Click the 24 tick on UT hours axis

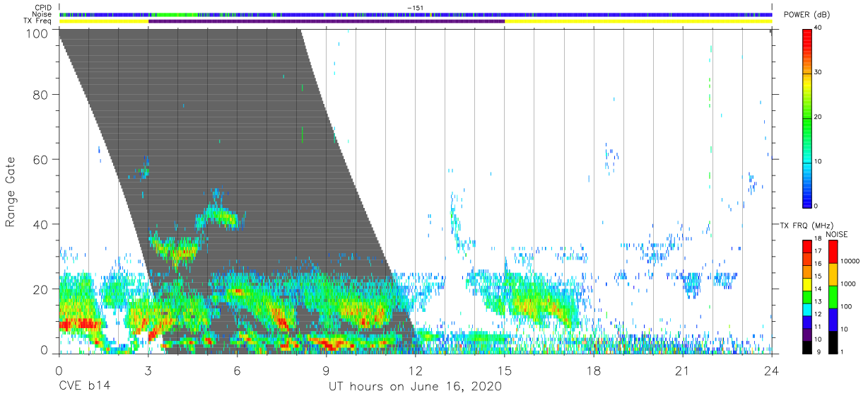click(x=772, y=370)
